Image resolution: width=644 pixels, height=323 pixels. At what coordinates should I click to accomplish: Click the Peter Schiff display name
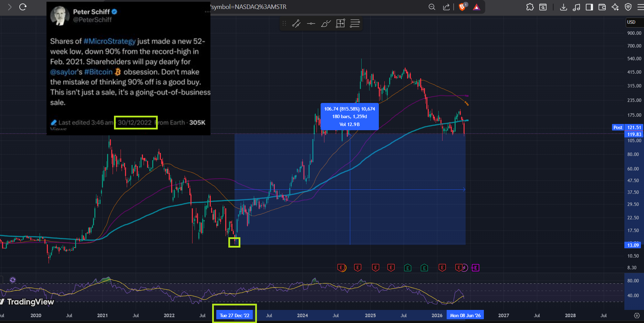pos(92,12)
